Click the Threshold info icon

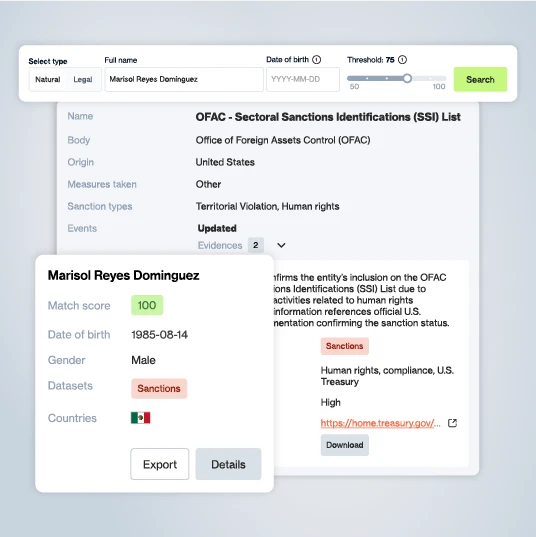402,60
